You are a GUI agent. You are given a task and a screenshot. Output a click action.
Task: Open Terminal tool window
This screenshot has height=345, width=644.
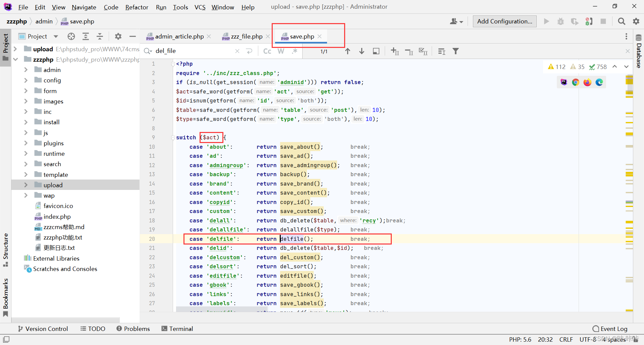click(x=177, y=329)
